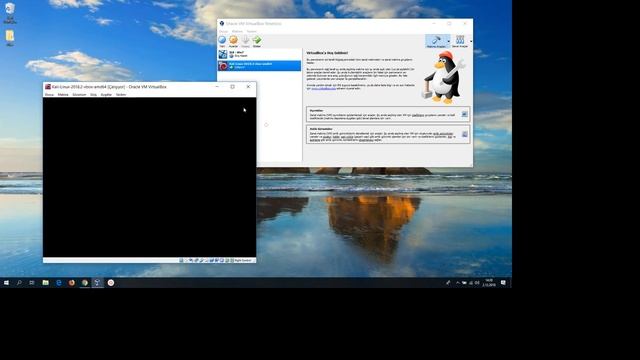Launch Chrome from taskbar
Image resolution: width=640 pixels, height=360 pixels.
(x=85, y=282)
